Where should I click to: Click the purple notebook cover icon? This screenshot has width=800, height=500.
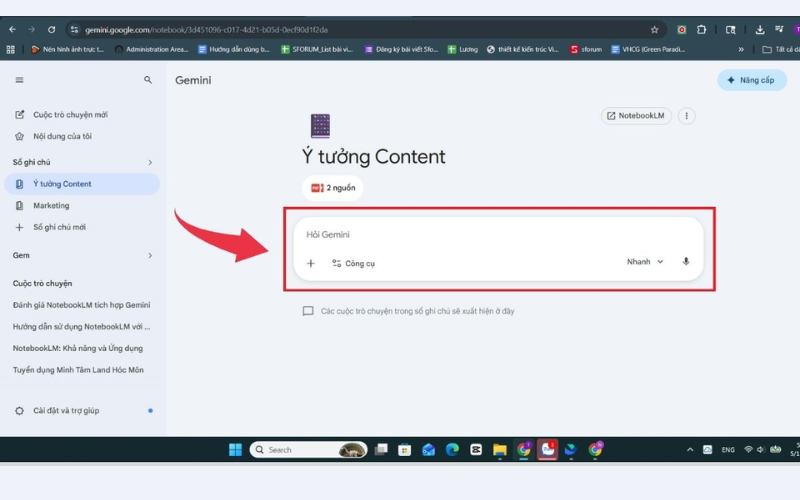point(320,126)
